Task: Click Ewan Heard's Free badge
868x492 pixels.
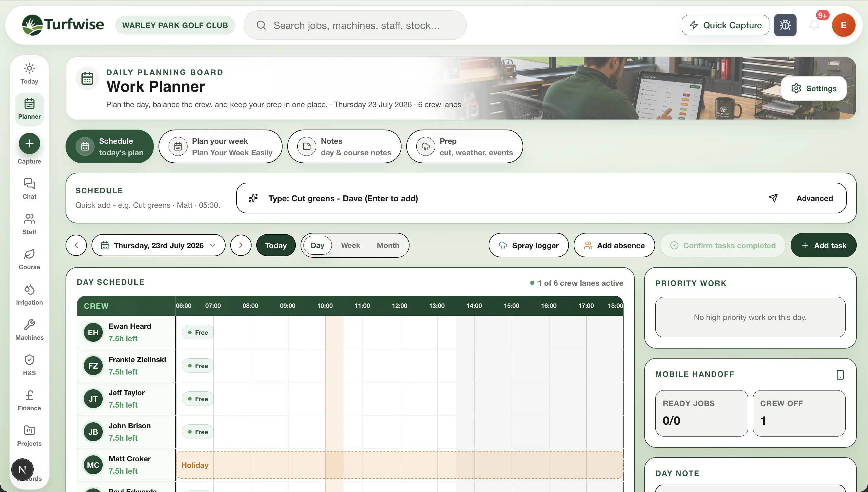Action: tap(198, 332)
